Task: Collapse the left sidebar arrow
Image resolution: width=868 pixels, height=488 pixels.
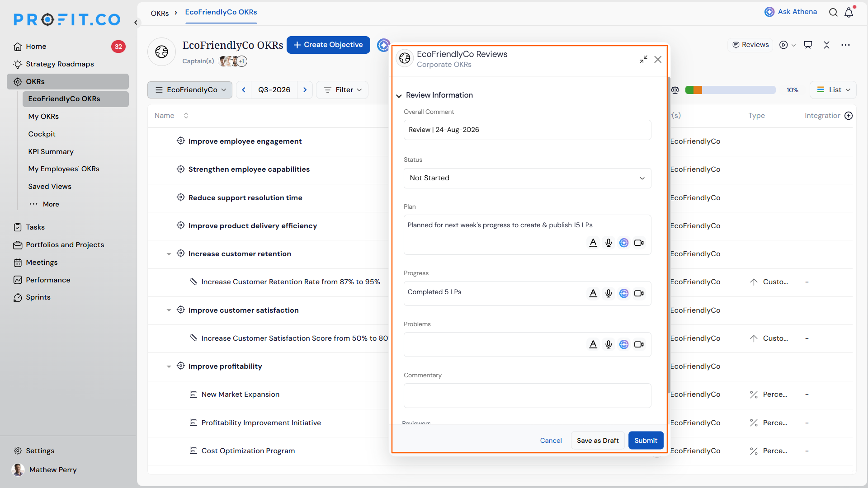Action: [136, 22]
